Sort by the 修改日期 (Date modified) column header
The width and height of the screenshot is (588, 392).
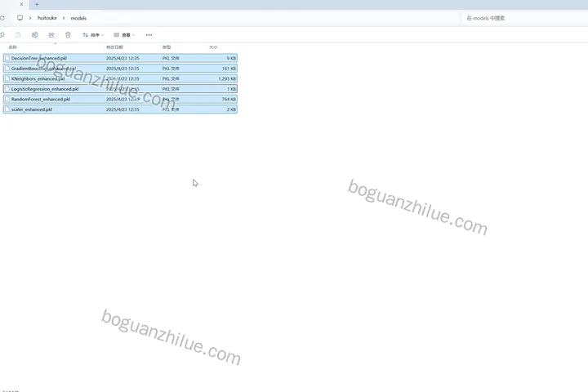click(x=114, y=47)
